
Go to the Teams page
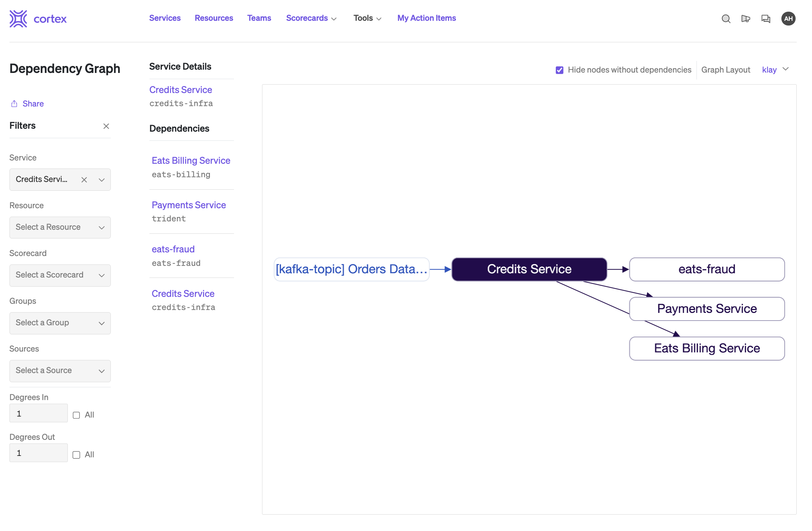click(x=259, y=18)
